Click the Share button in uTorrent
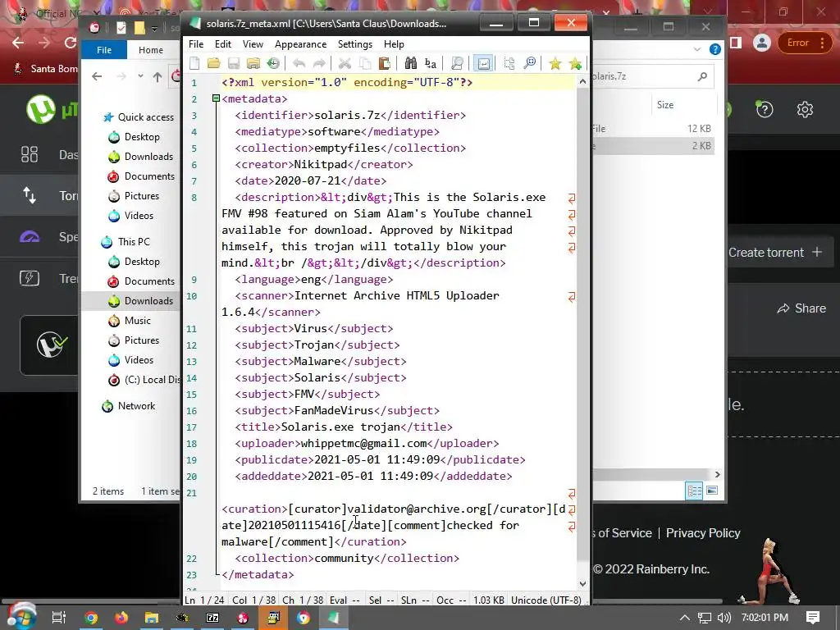 pyautogui.click(x=801, y=308)
